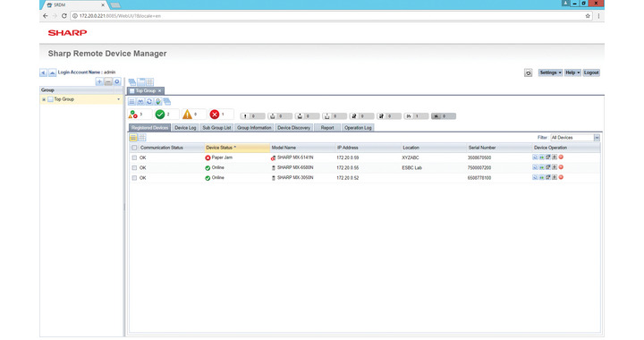Tick the checkbox for SHARP MX-3050N row
644x340 pixels.
[134, 178]
